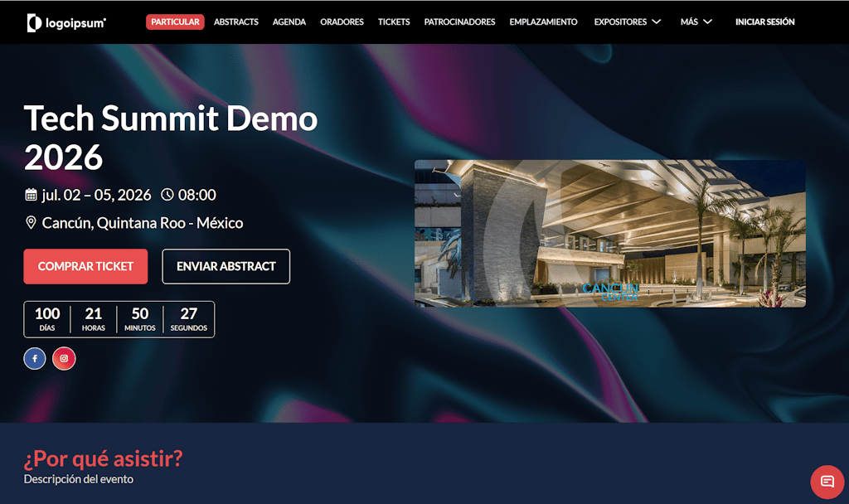Screen dimensions: 849x504
Task: Open the Agenda page
Action: pos(289,22)
